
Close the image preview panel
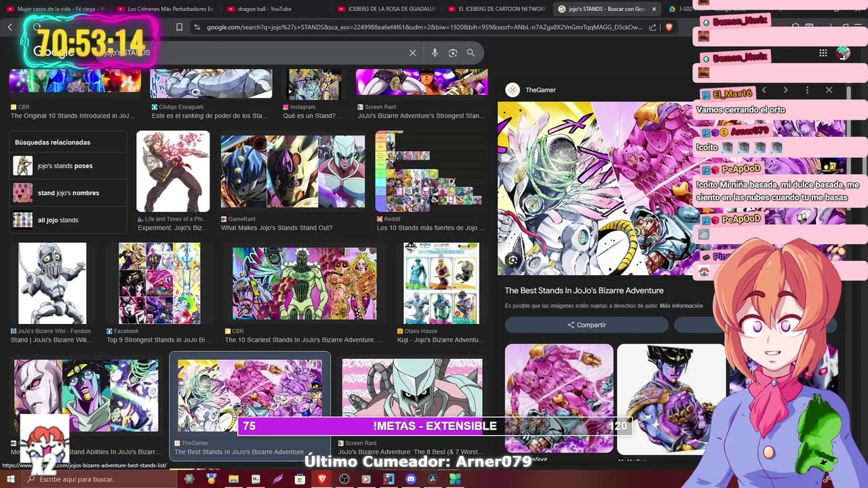tap(829, 89)
